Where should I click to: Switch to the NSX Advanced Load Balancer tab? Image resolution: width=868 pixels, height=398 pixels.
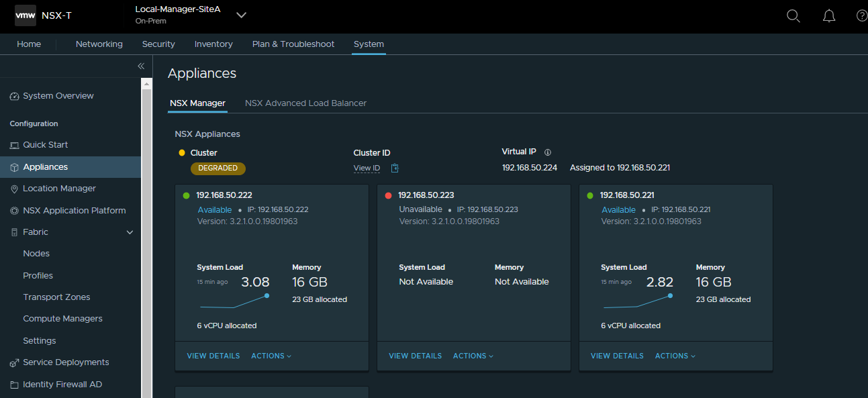[x=305, y=103]
